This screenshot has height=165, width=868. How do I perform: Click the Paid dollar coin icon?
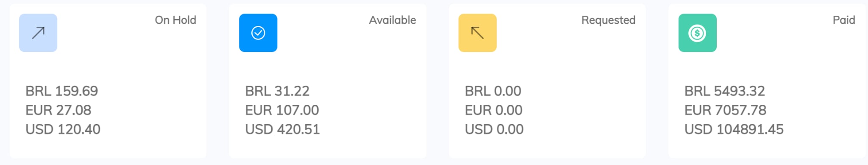(x=698, y=33)
